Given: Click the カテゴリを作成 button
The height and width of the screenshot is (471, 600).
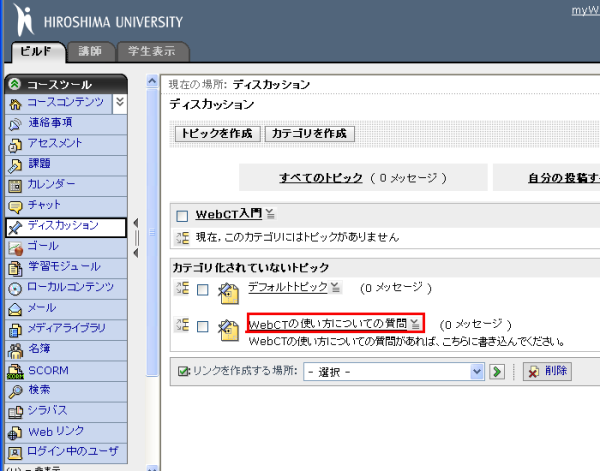Looking at the screenshot, I should pos(309,134).
